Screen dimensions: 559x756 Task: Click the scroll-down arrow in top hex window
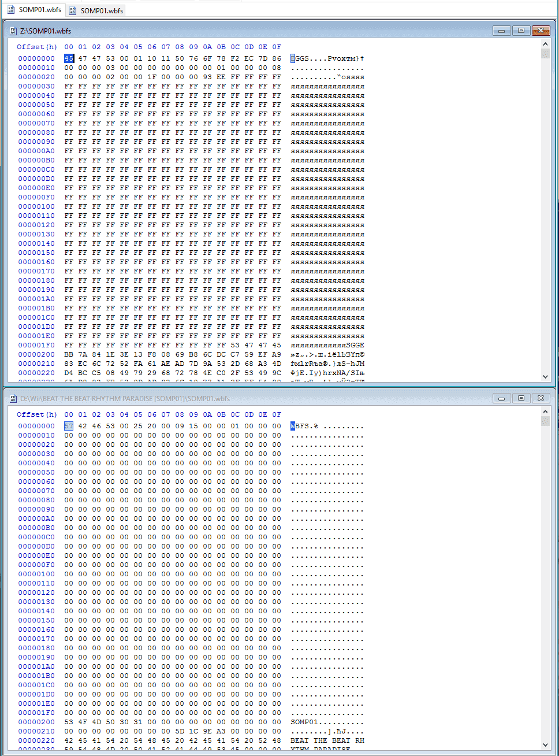pos(545,377)
